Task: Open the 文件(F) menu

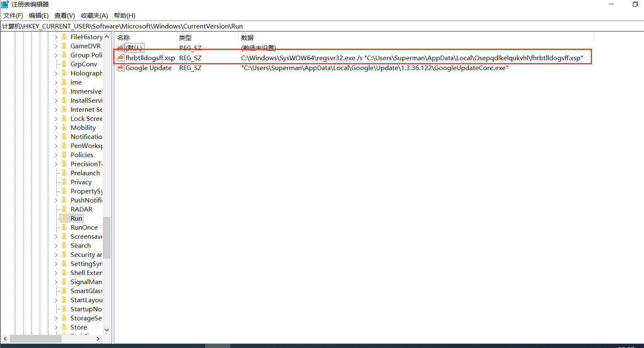Action: click(x=13, y=16)
